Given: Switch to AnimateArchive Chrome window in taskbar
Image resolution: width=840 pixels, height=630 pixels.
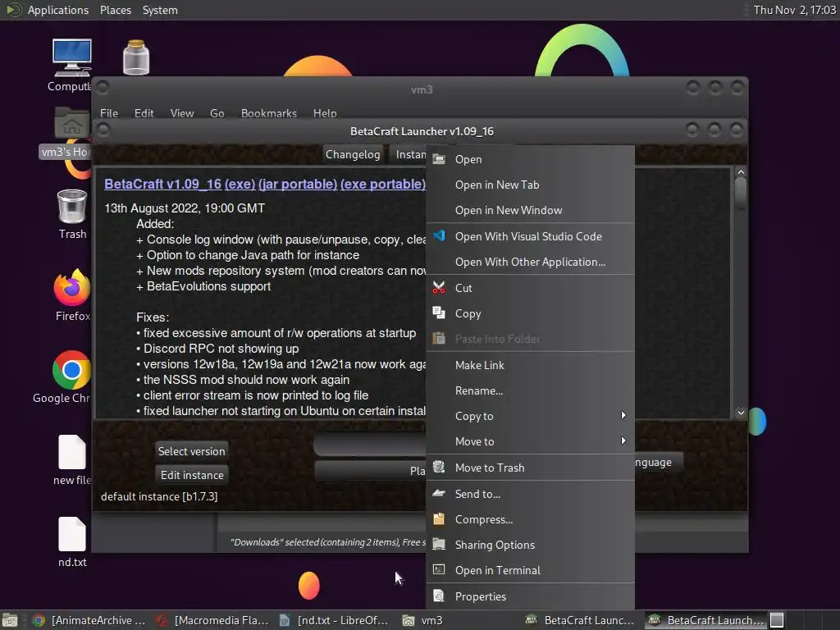Looking at the screenshot, I should pos(89,620).
